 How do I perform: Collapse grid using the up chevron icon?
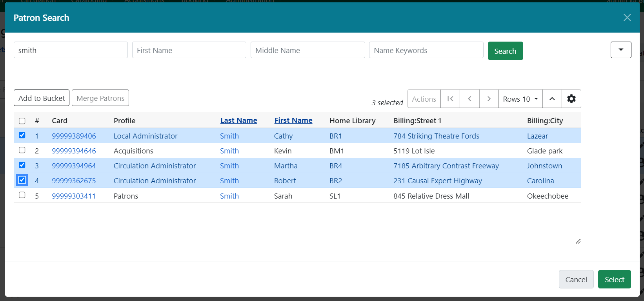(x=552, y=99)
